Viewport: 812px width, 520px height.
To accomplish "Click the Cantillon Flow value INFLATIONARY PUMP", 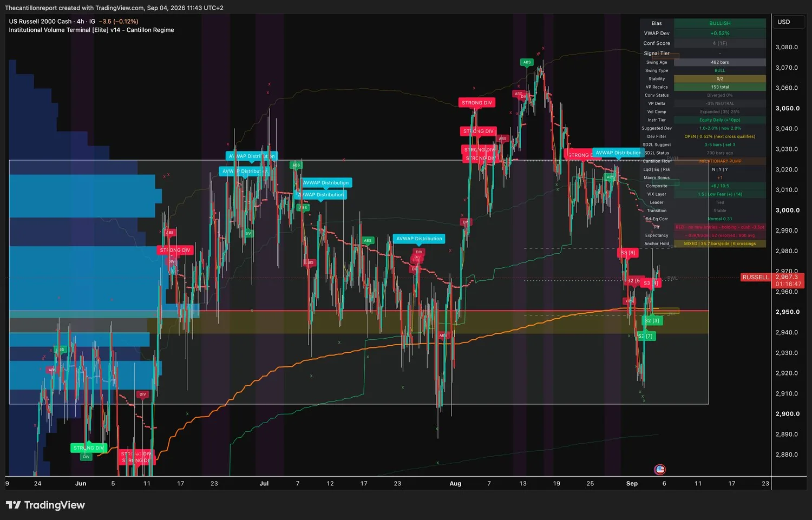I will click(720, 161).
